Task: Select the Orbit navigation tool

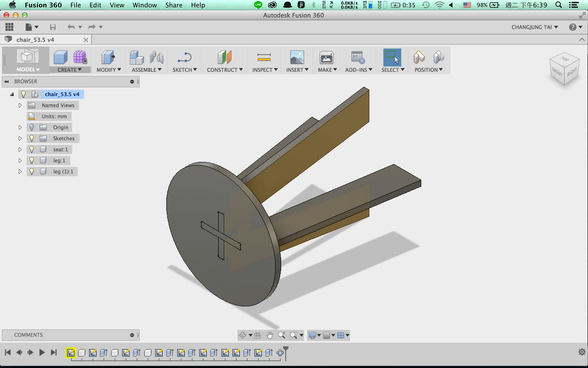Action: pyautogui.click(x=243, y=335)
